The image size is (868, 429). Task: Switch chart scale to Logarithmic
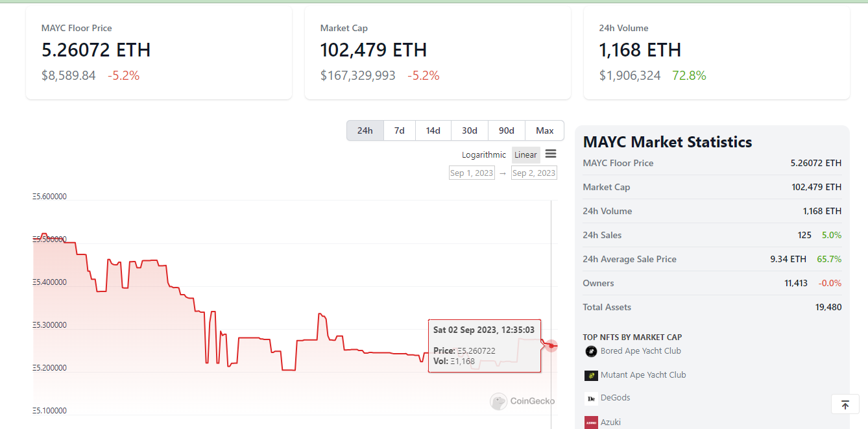(483, 154)
